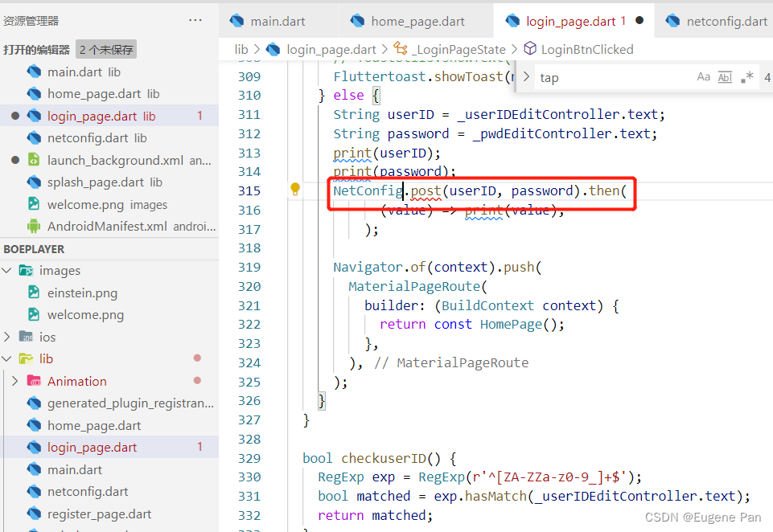773x532 pixels.
Task: Click the lightbulb quick fix icon
Action: pyautogui.click(x=294, y=190)
